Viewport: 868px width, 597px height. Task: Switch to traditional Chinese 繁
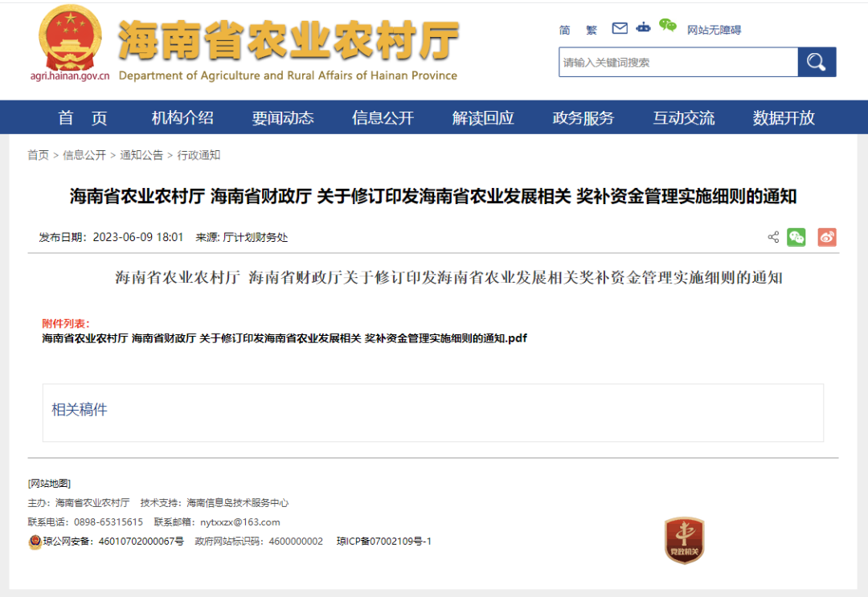592,30
